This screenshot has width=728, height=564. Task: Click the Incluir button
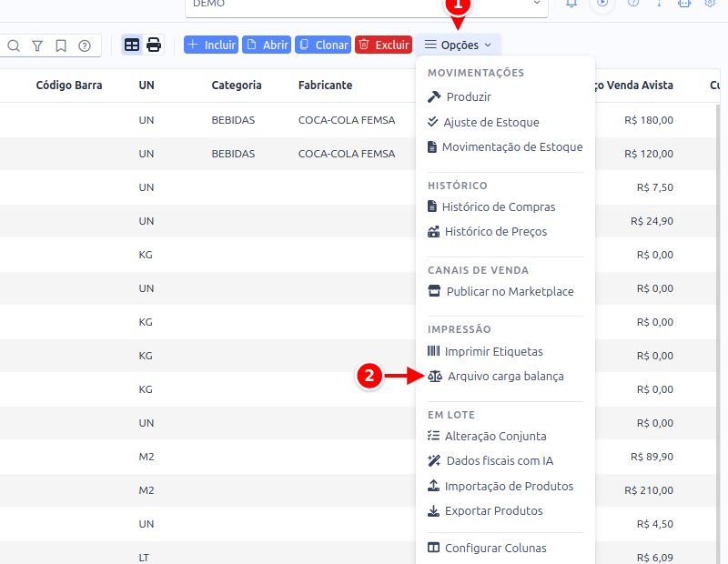[x=211, y=45]
